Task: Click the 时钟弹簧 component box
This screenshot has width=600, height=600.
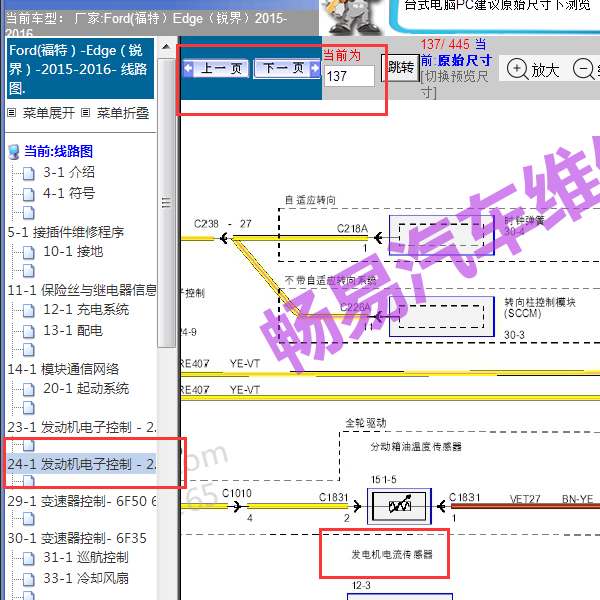Action: tap(442, 235)
